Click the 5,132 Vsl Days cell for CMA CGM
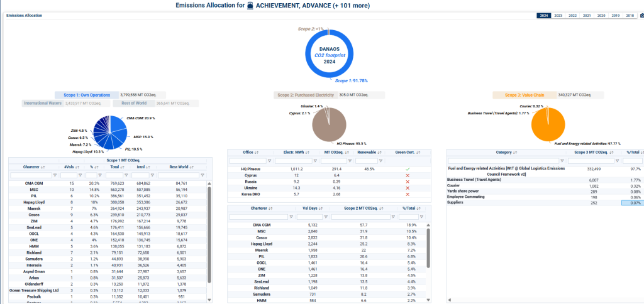 pyautogui.click(x=312, y=225)
